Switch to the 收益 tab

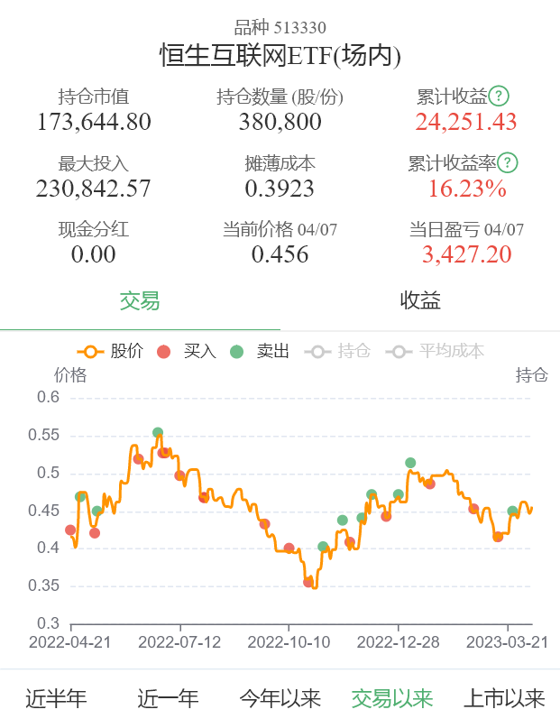pos(420,300)
